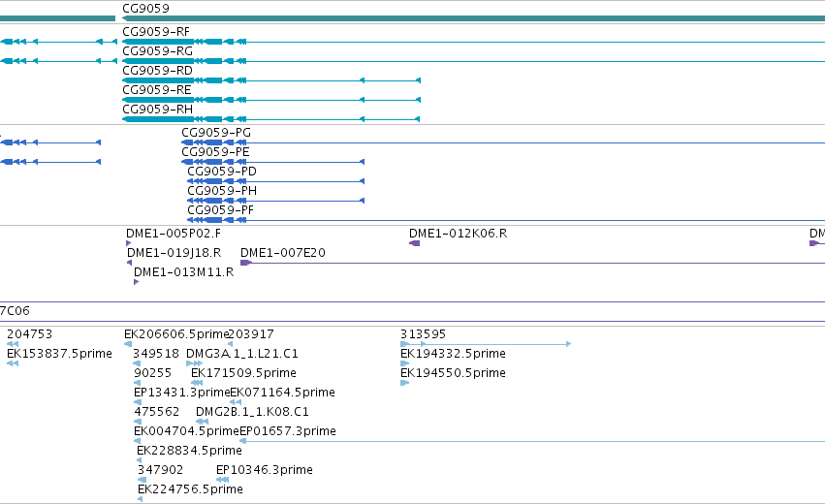Click the DME1-007E20 purple start block
This screenshot has height=504, width=825.
point(246,263)
